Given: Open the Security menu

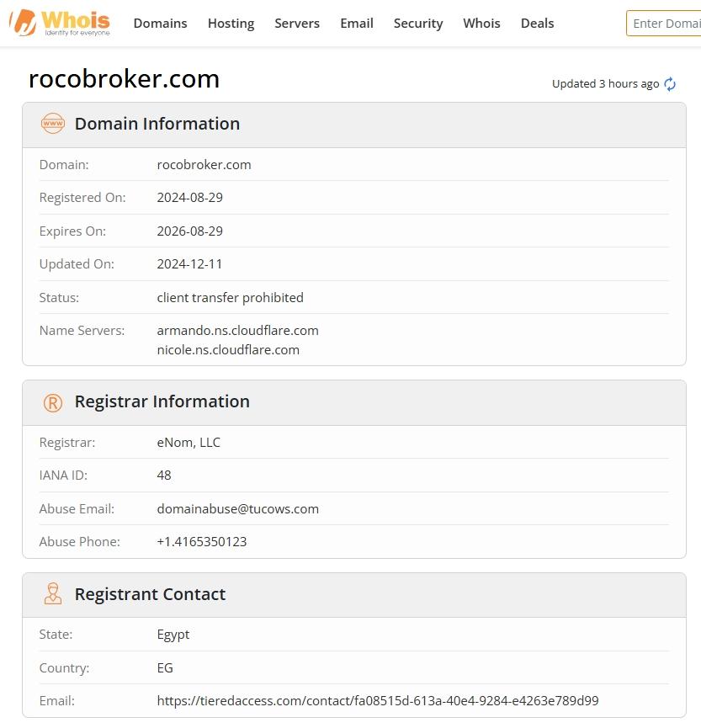Looking at the screenshot, I should point(418,24).
